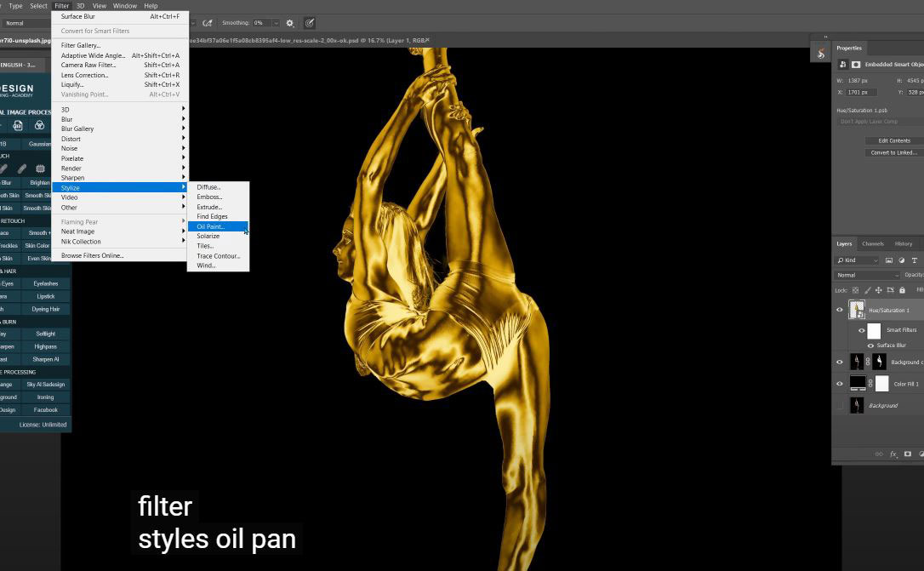Viewport: 924px width, 571px height.
Task: Choose Solarize in Stylize submenu
Action: coord(218,236)
